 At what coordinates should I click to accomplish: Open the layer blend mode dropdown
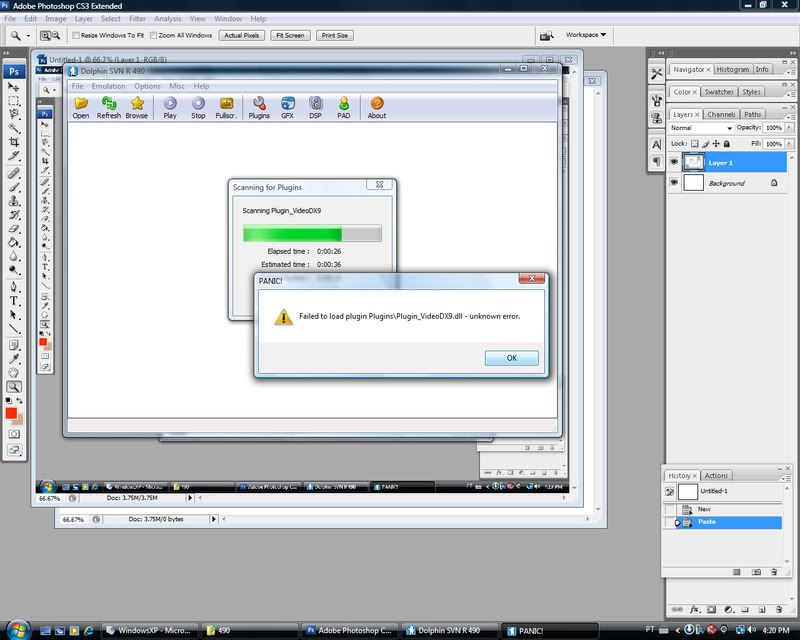pos(701,128)
